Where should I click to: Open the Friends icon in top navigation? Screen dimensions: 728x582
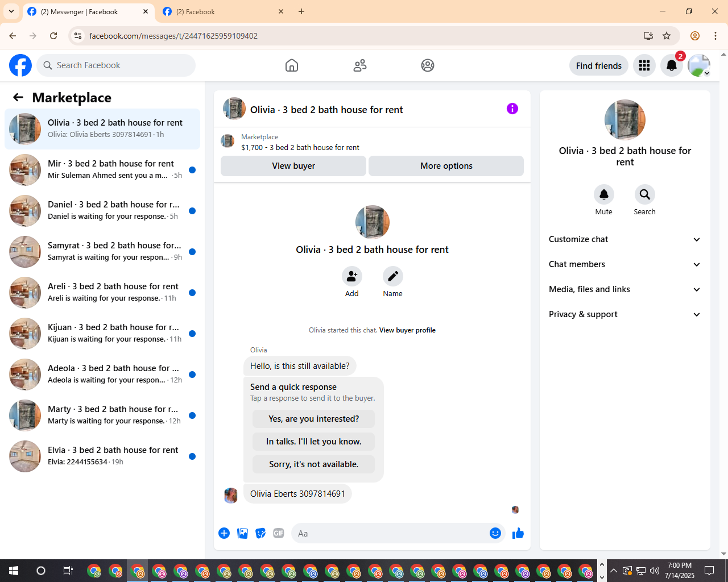coord(360,65)
